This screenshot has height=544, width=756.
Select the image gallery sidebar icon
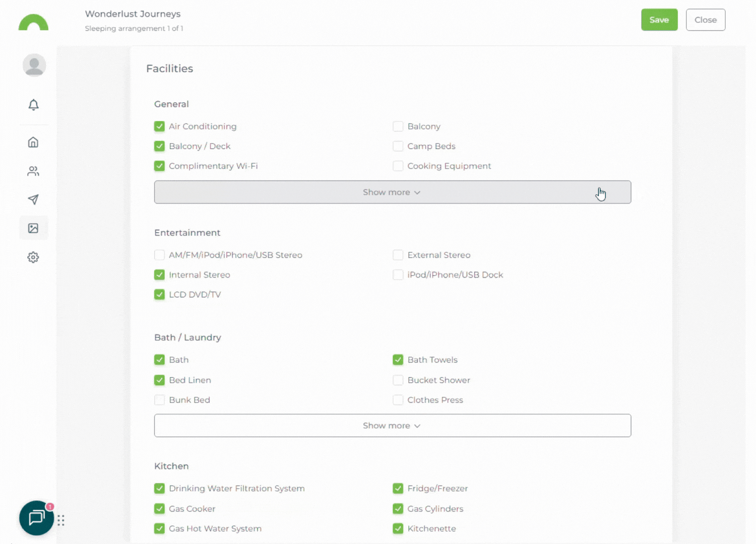[x=33, y=228]
